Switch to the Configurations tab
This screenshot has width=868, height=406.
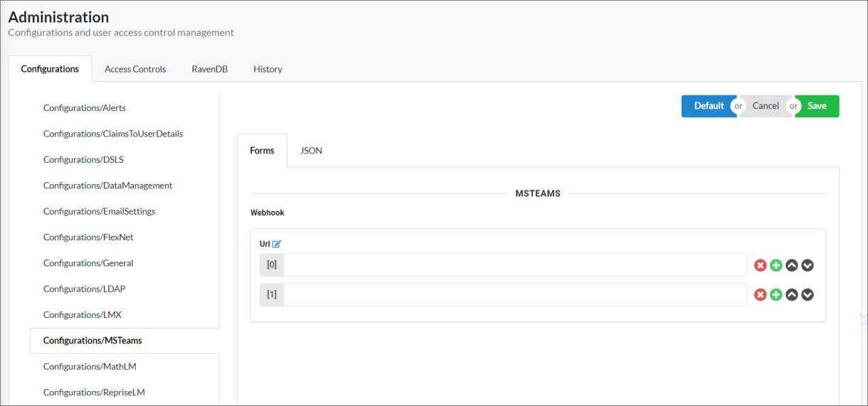[x=50, y=69]
